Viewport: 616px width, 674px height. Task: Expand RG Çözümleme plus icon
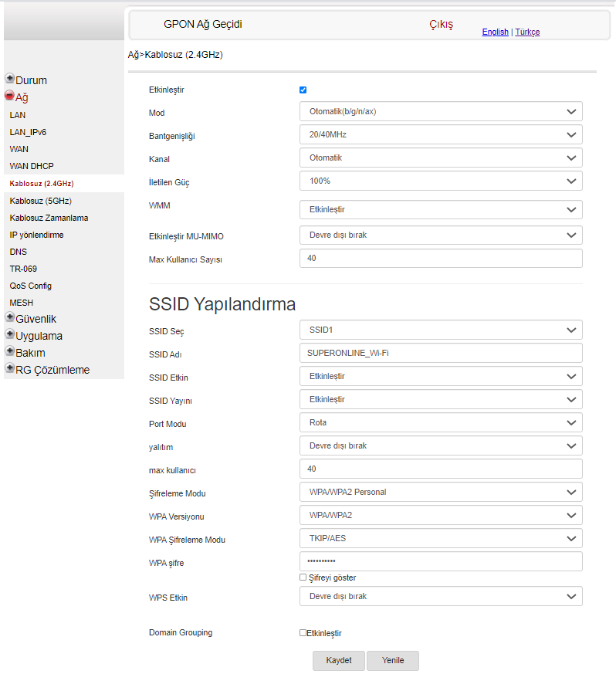[x=10, y=368]
